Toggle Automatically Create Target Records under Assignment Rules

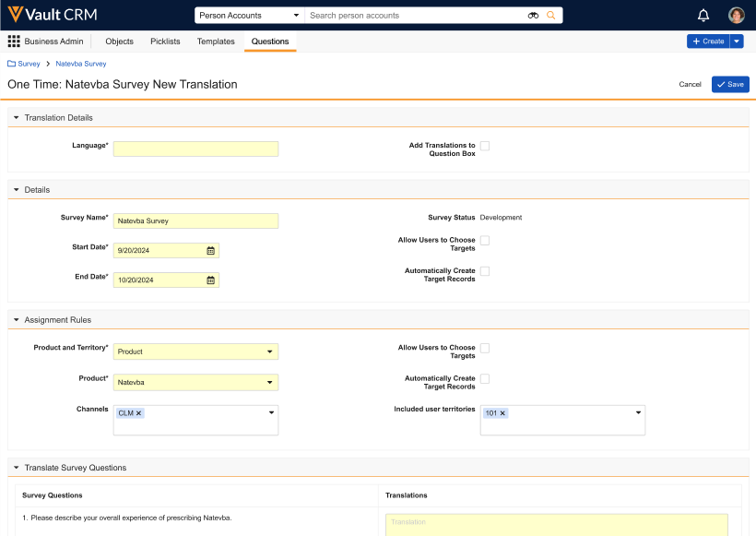tap(485, 379)
